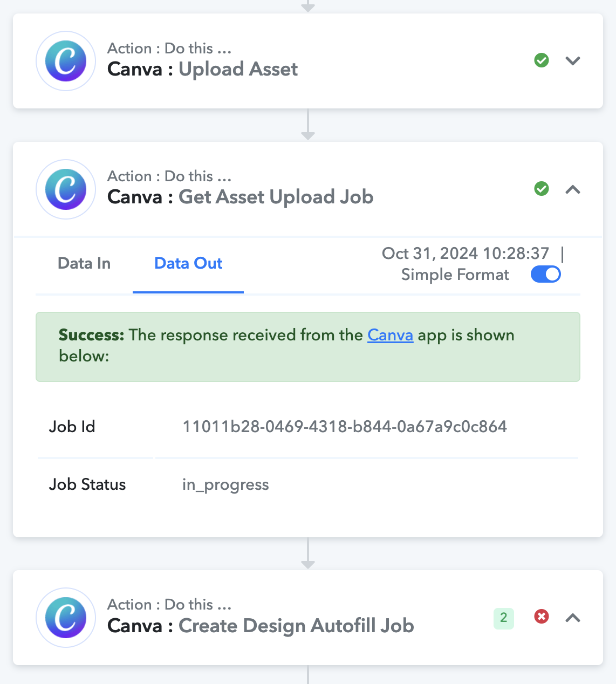The height and width of the screenshot is (684, 616).
Task: Click the Canva : Get Asset Upload Job title
Action: [x=240, y=197]
